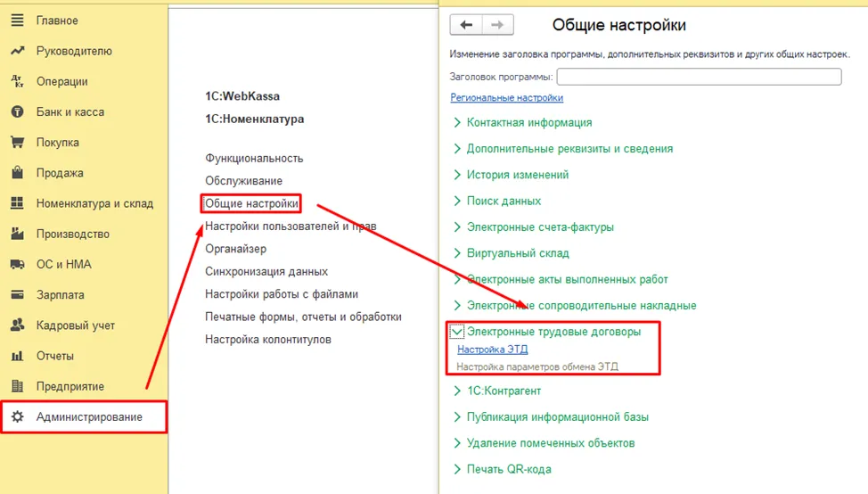Screen dimensions: 868x494
Task: Open the Номенклатура и склад section
Action: (x=94, y=203)
